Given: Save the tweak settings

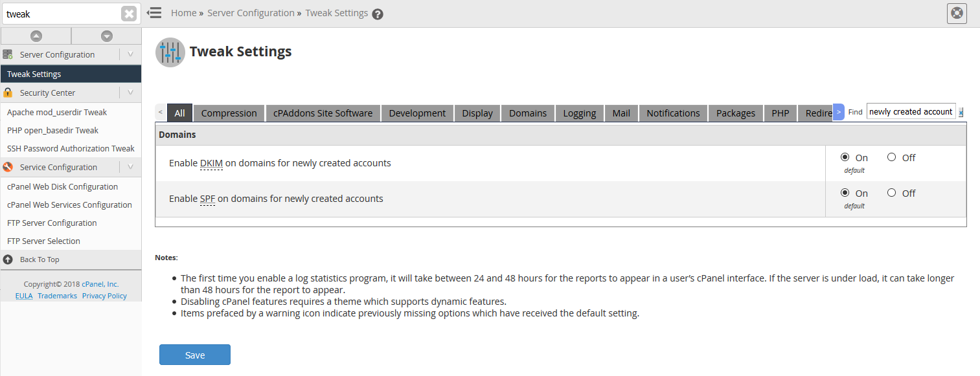Looking at the screenshot, I should point(194,355).
